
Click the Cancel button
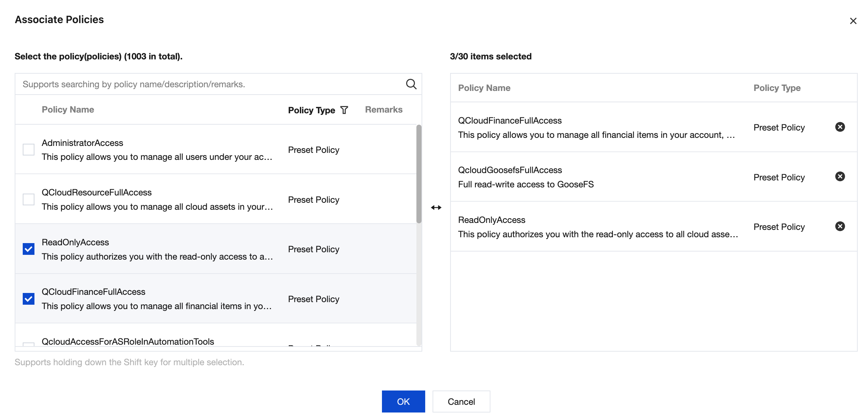pos(461,401)
